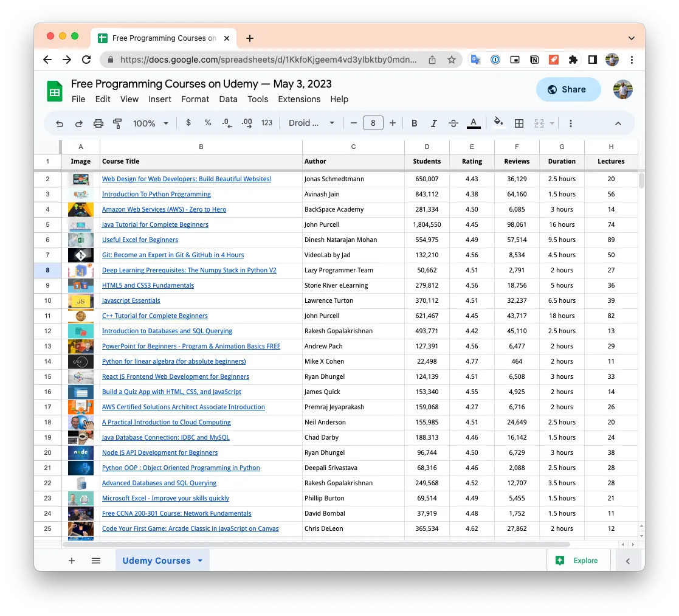This screenshot has width=679, height=616.
Task: Apply currency format with the dollar icon
Action: [x=188, y=122]
